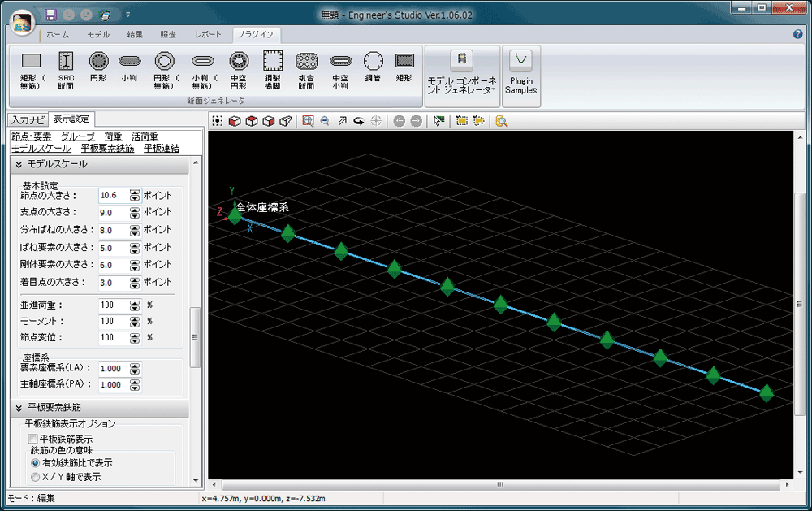The height and width of the screenshot is (511, 812).
Task: Collapse the 平板要素鉄筋 section header
Action: point(19,407)
